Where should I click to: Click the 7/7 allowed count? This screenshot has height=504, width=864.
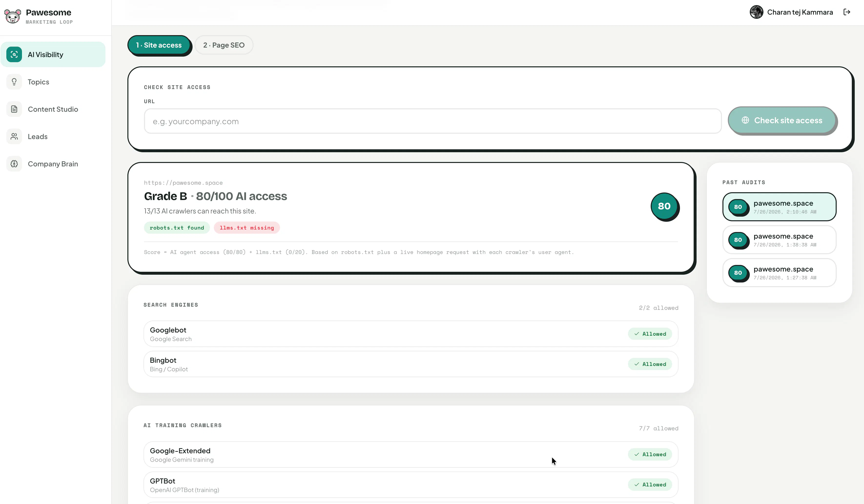659,429
